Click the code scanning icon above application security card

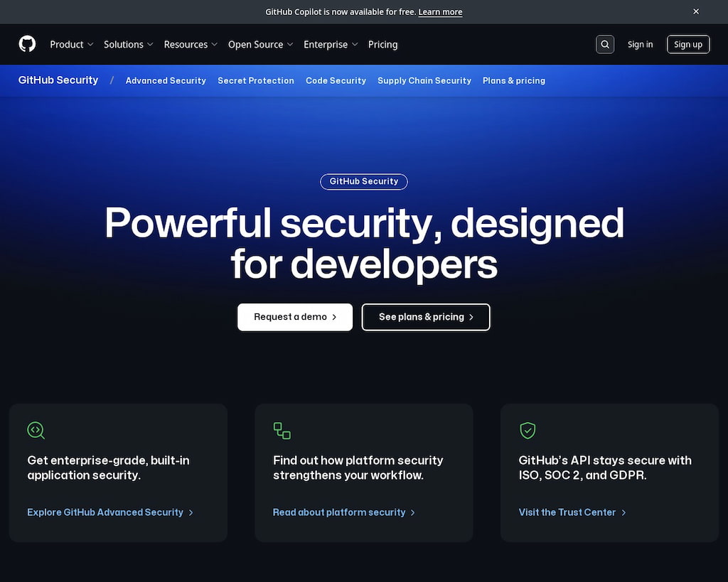coord(36,430)
